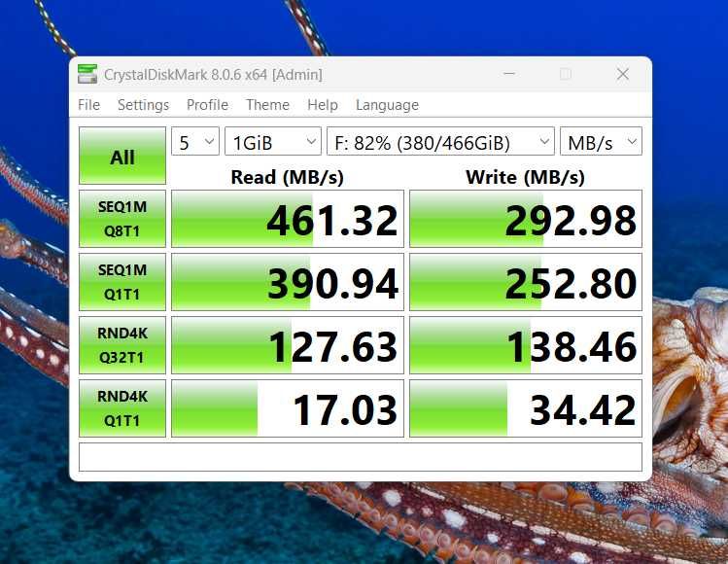Click the 127.63 read result
The image size is (728, 564).
[288, 345]
